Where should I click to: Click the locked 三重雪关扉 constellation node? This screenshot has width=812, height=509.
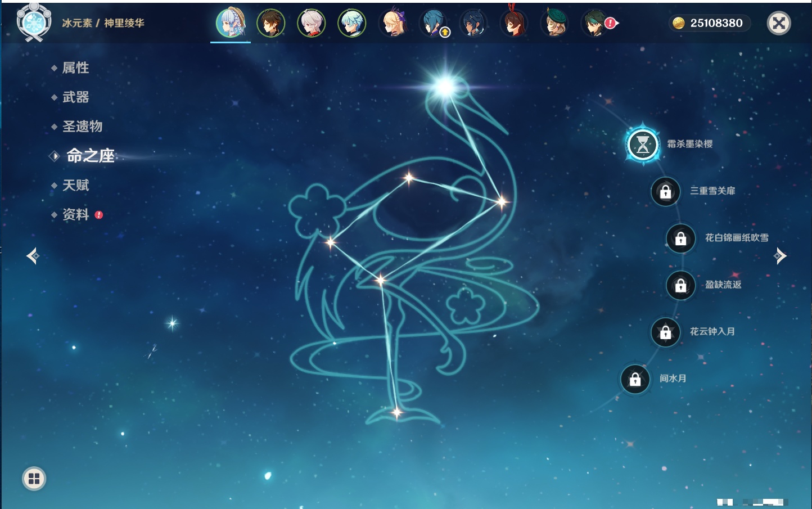[x=665, y=191]
